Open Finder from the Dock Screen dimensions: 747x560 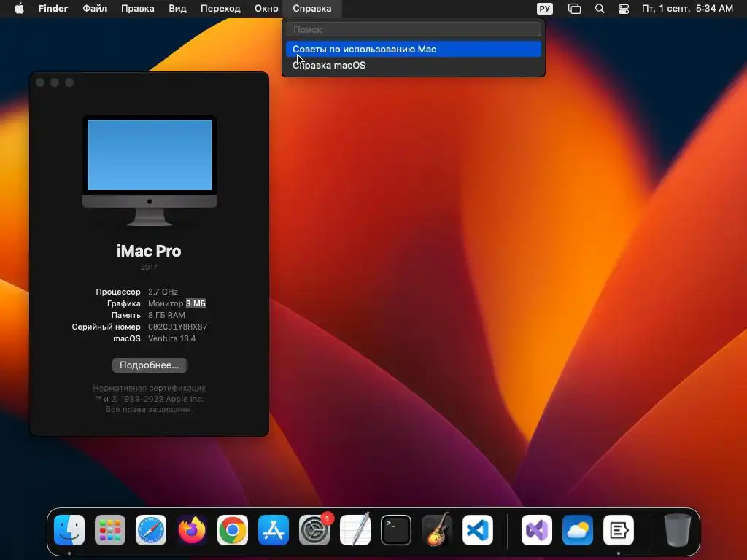tap(69, 530)
